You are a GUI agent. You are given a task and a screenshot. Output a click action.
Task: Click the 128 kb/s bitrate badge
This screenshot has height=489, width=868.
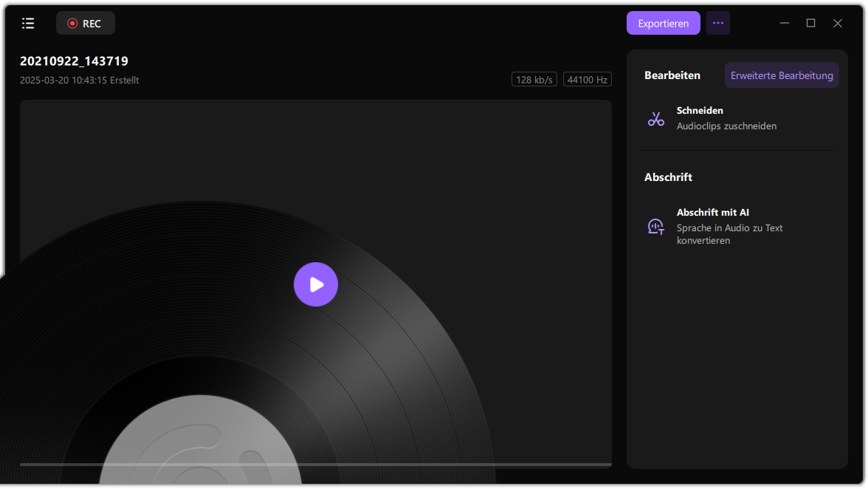click(534, 80)
